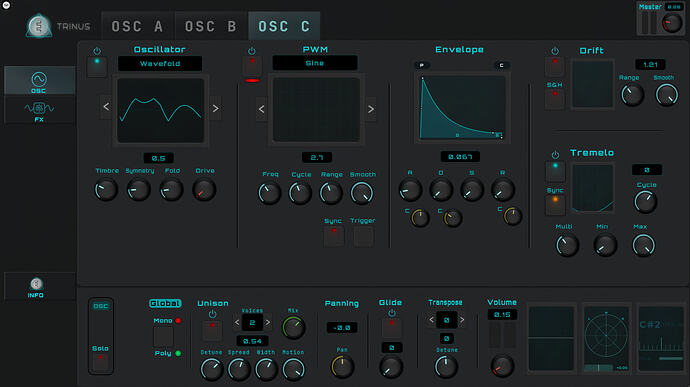This screenshot has height=387, width=690.
Task: Click the Symmetry knob
Action: tap(138, 190)
